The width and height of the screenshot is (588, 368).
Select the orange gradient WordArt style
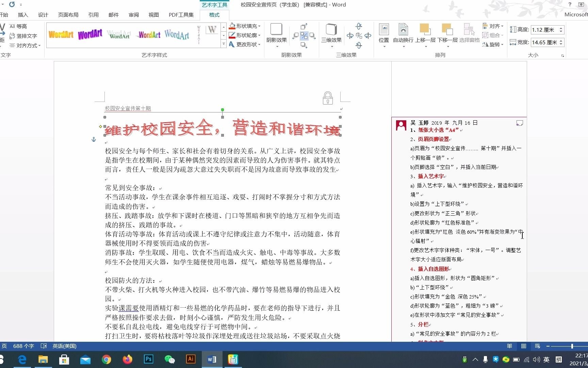click(x=61, y=34)
